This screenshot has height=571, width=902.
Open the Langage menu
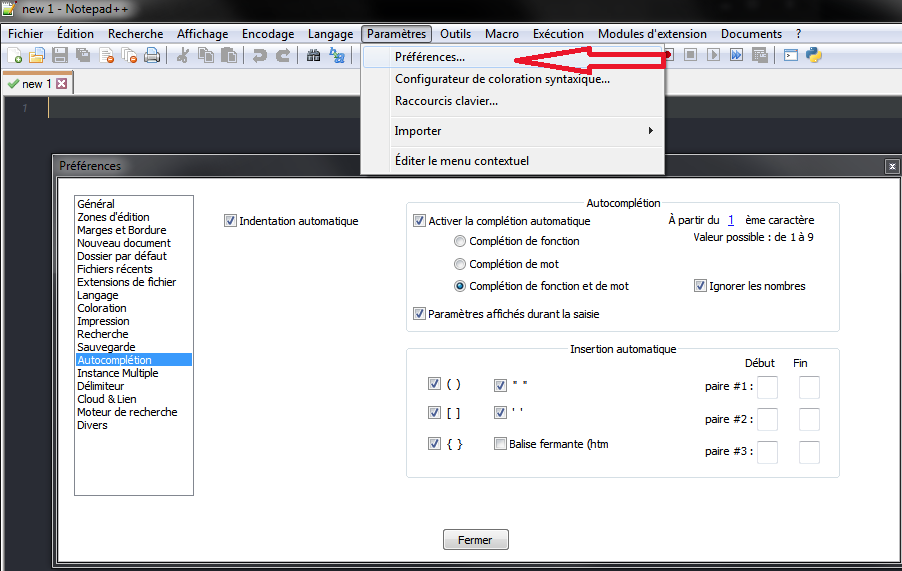click(331, 34)
